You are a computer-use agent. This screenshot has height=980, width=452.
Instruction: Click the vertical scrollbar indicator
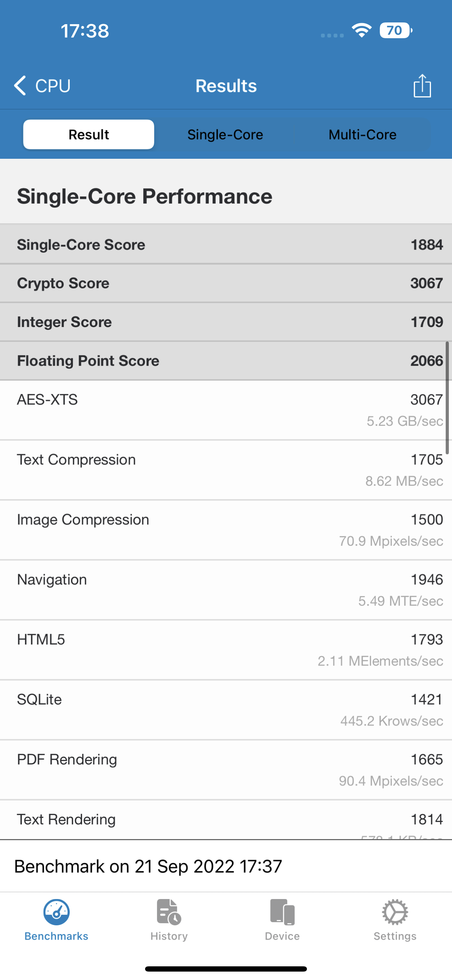coord(447,397)
